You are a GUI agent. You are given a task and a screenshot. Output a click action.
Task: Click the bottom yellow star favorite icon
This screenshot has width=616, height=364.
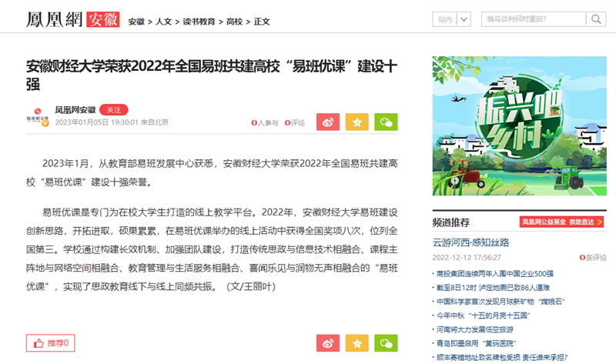click(357, 343)
